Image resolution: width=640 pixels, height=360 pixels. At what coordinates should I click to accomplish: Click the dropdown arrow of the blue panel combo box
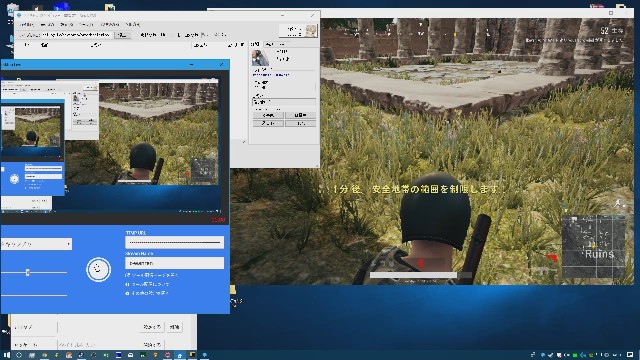click(x=68, y=244)
